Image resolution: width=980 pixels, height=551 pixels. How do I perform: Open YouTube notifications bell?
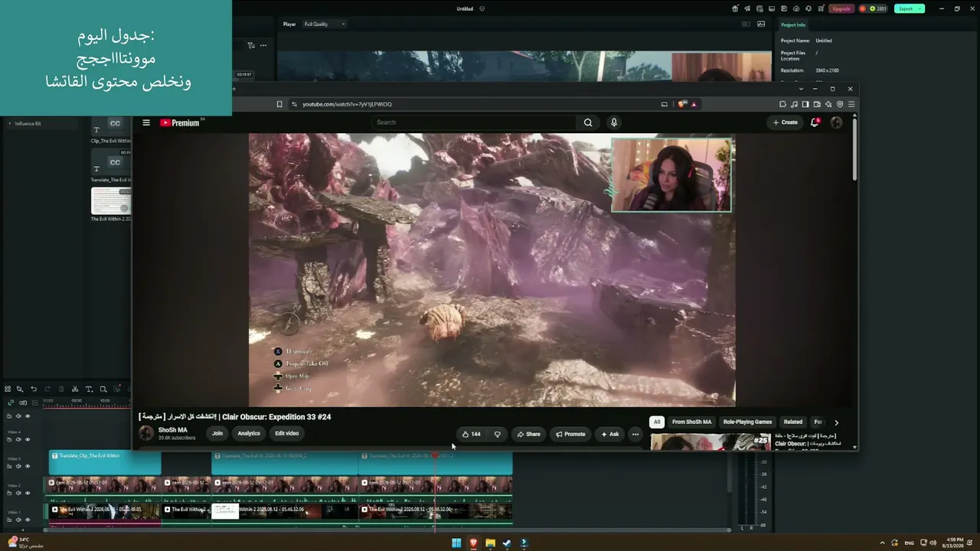point(815,122)
